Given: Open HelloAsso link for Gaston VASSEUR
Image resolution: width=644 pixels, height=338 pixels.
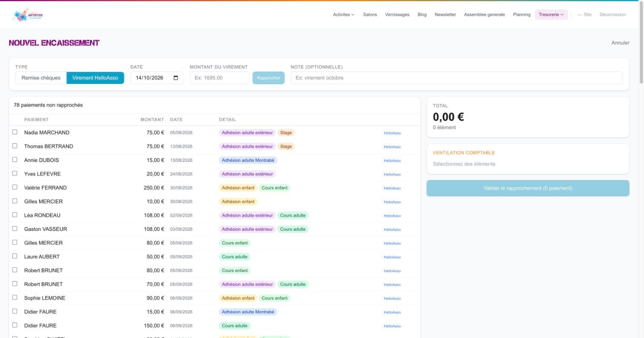Looking at the screenshot, I should [392, 229].
